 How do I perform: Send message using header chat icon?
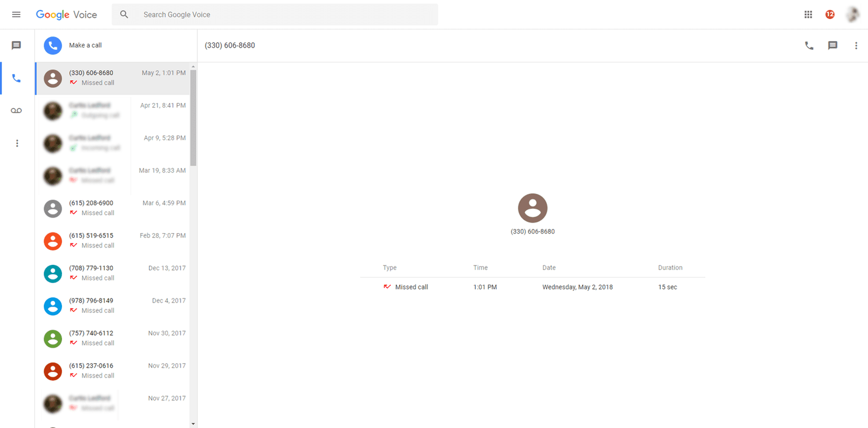[833, 46]
